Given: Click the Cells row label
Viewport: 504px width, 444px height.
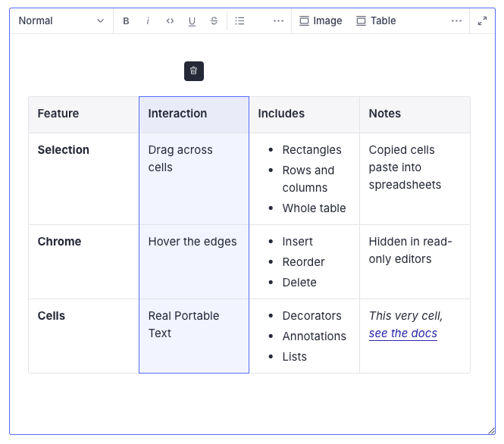Looking at the screenshot, I should 52,316.
